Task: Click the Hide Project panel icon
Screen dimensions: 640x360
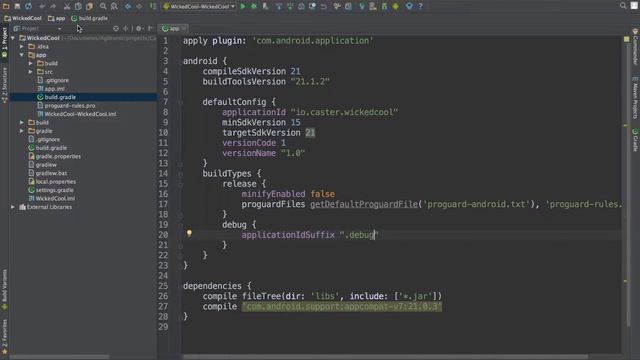Action: 150,29
